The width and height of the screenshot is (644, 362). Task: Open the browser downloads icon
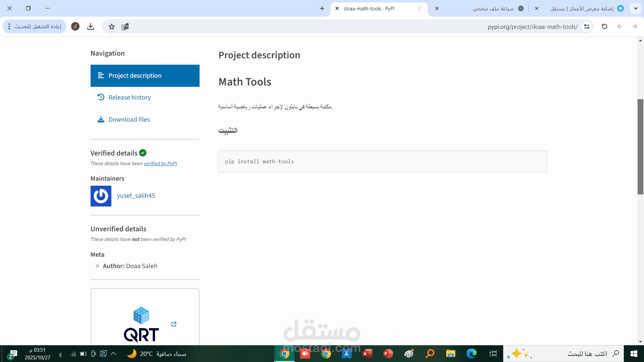91,26
